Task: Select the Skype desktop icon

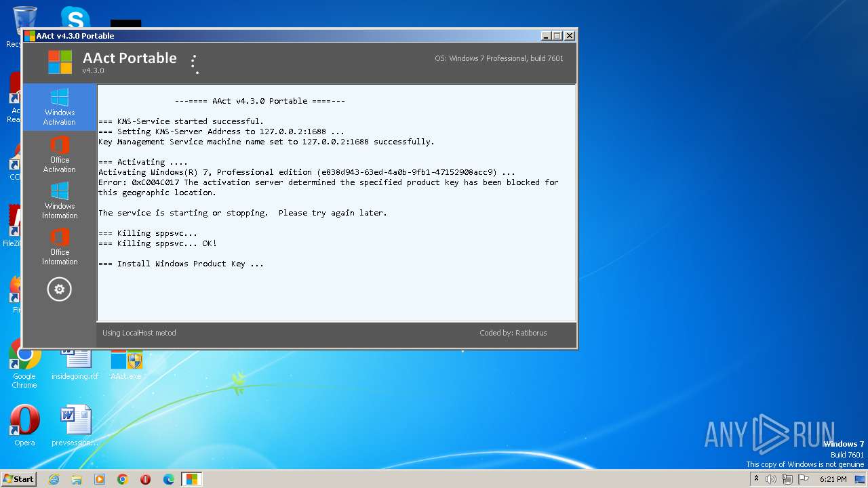Action: click(75, 17)
